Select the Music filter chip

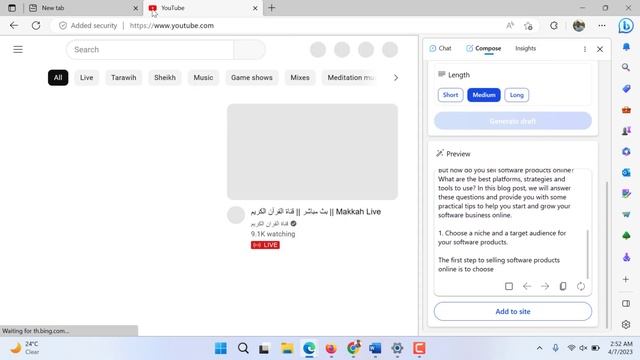click(203, 78)
